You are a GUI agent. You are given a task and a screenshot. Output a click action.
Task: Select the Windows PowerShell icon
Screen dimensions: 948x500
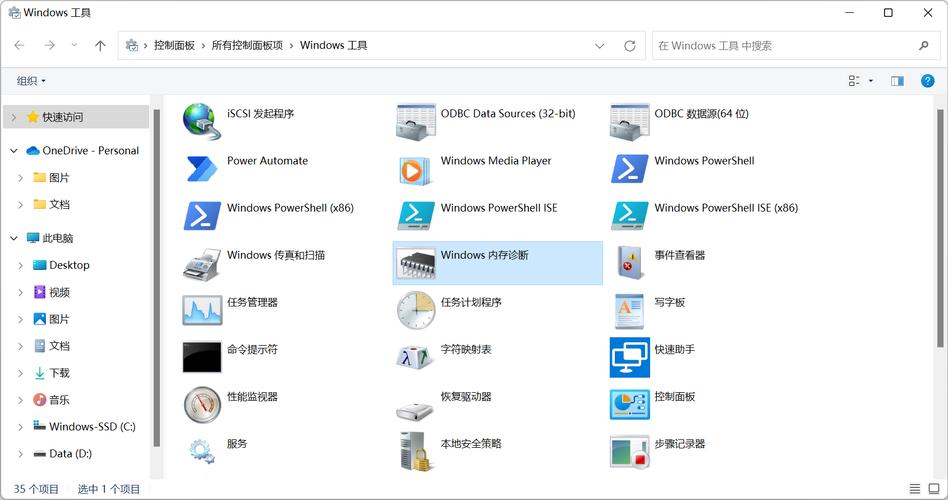click(629, 168)
